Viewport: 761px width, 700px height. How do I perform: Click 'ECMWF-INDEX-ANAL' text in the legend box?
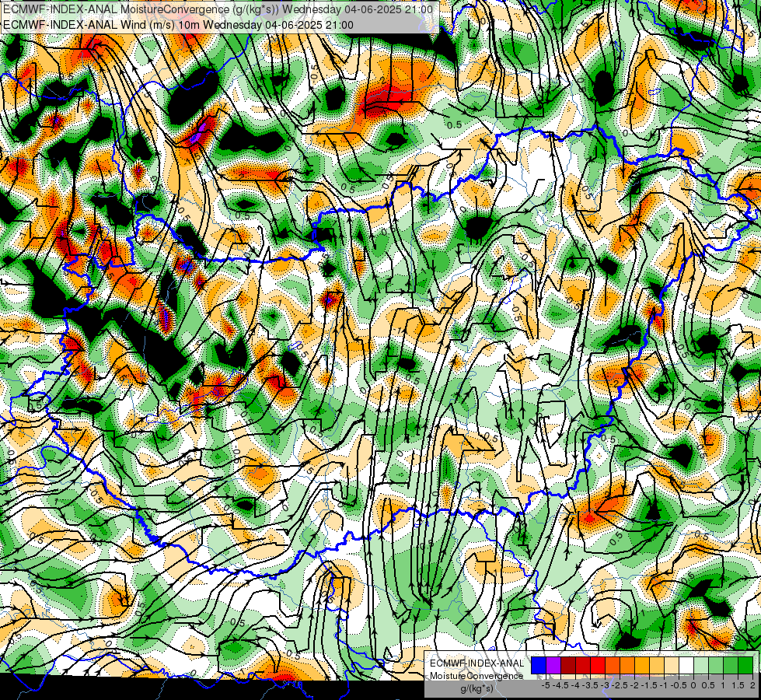476,663
